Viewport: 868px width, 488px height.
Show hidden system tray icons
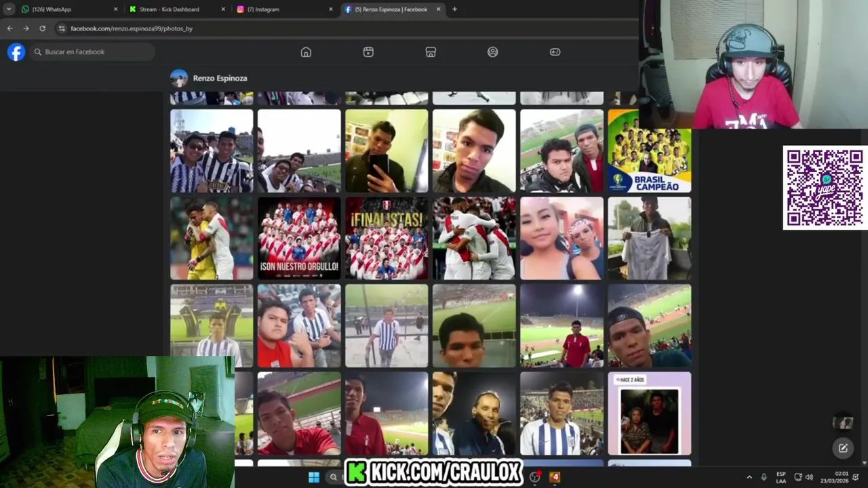click(749, 477)
